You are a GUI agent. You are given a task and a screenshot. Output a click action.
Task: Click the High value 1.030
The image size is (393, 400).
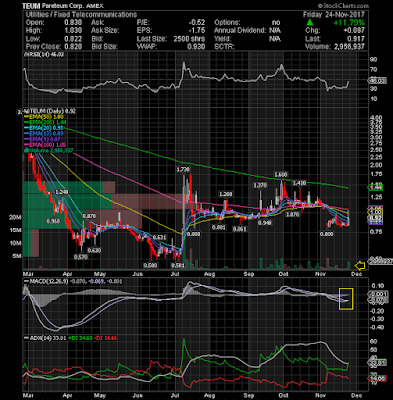coord(73,30)
